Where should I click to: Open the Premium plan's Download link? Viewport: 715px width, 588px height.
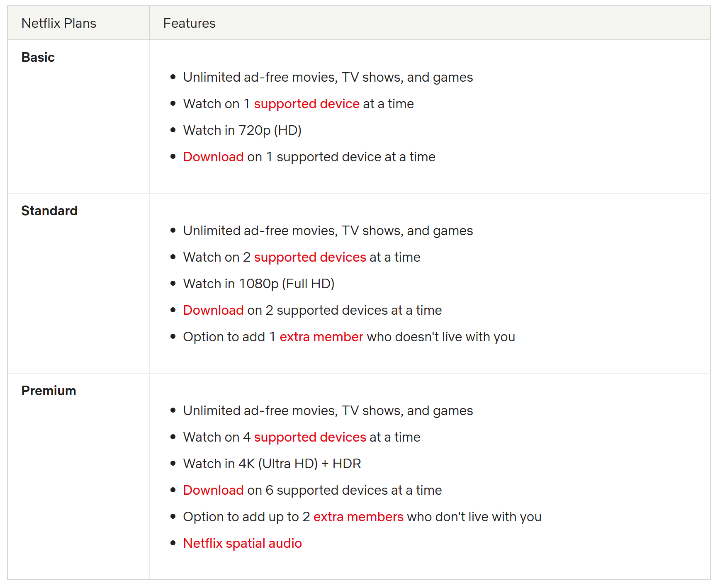click(213, 490)
